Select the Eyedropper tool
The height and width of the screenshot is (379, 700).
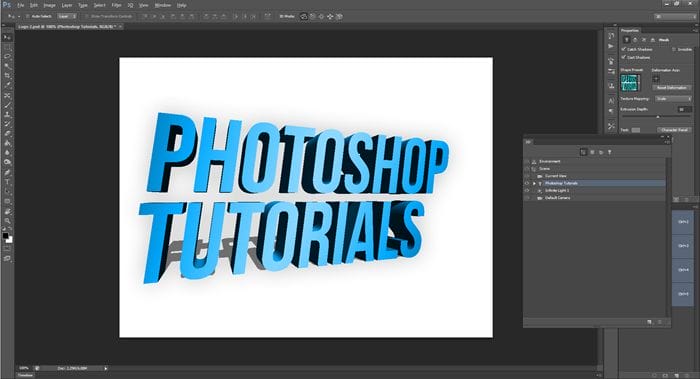[7, 85]
